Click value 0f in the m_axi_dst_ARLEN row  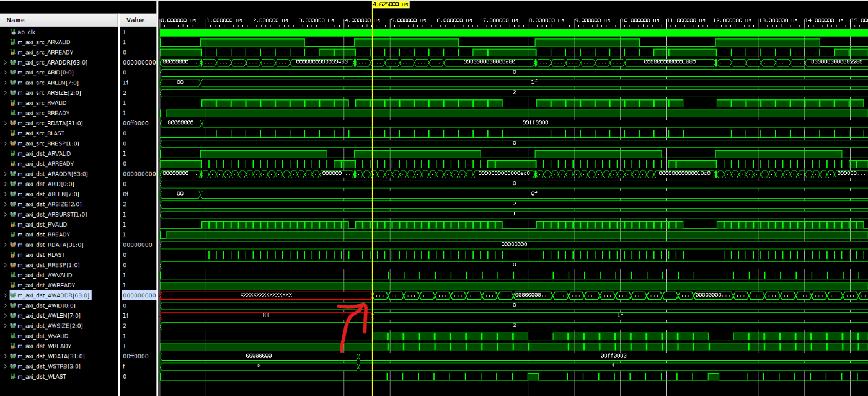[x=126, y=194]
